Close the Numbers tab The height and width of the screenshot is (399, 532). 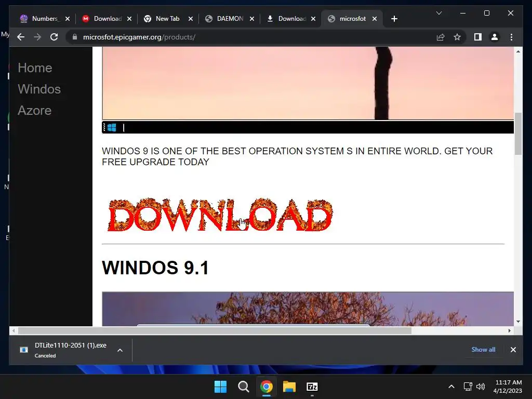[x=68, y=19]
